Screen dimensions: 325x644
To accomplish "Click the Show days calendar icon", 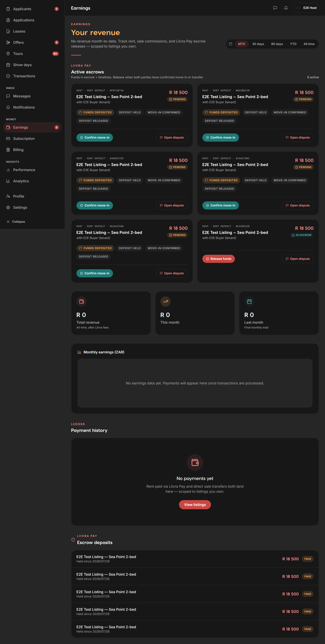I will pyautogui.click(x=8, y=65).
